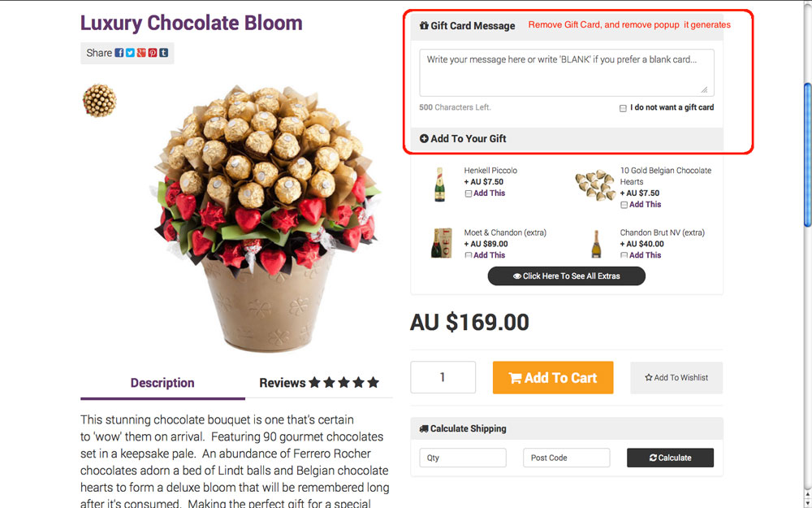This screenshot has height=508, width=812.
Task: Pin this bouquet on Pinterest
Action: click(152, 53)
